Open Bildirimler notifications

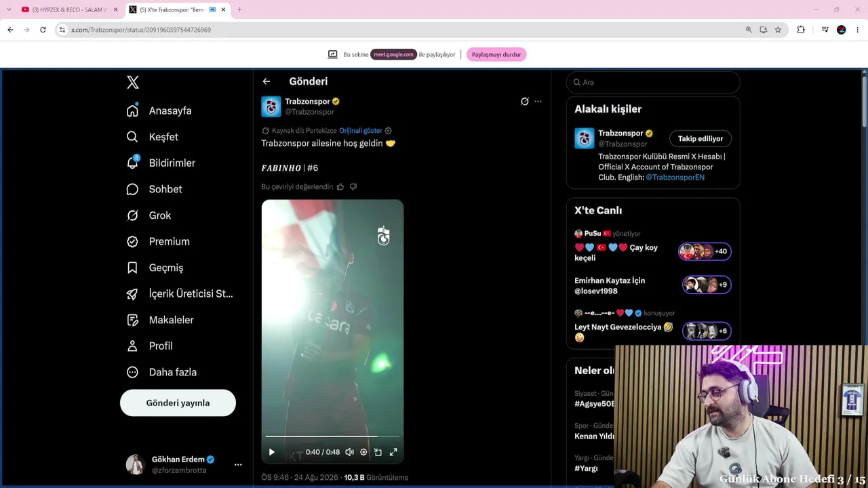coord(161,163)
